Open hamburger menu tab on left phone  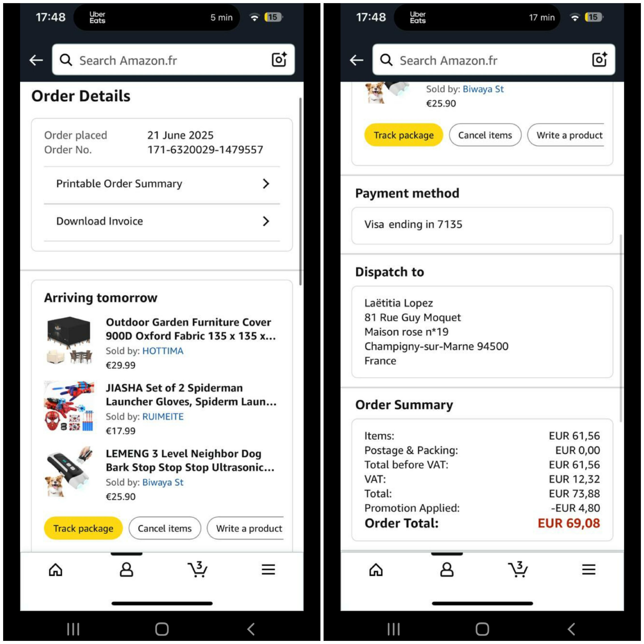(268, 569)
